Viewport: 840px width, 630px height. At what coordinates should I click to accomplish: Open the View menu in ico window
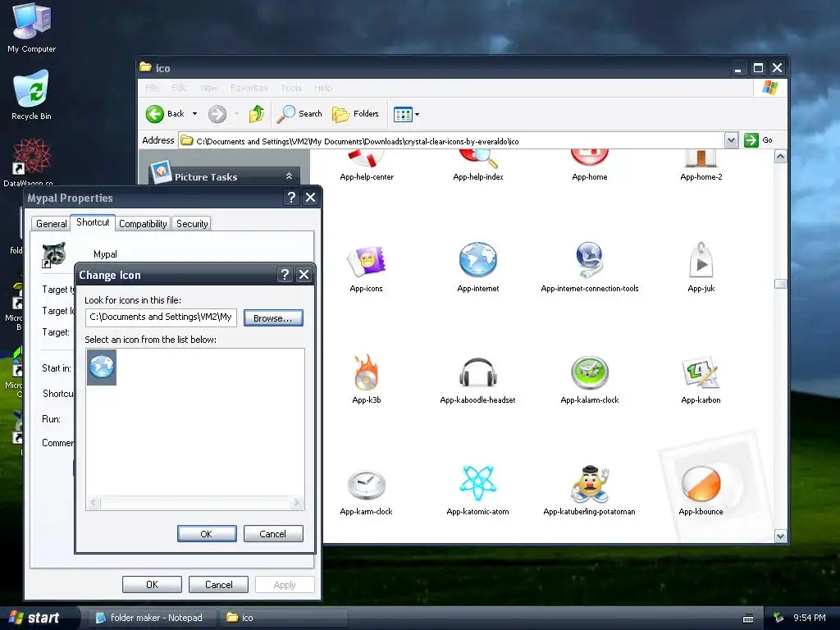pyautogui.click(x=208, y=88)
